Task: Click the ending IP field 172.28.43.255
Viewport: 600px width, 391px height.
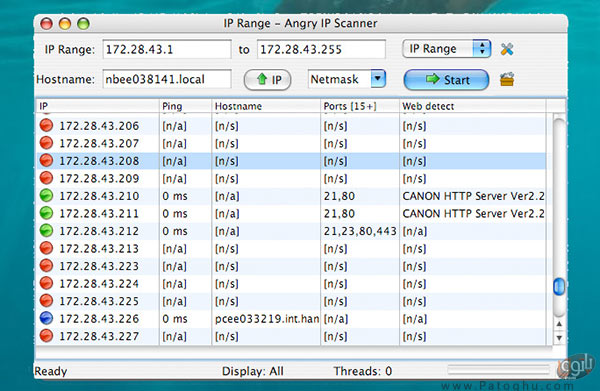Action: tap(321, 49)
